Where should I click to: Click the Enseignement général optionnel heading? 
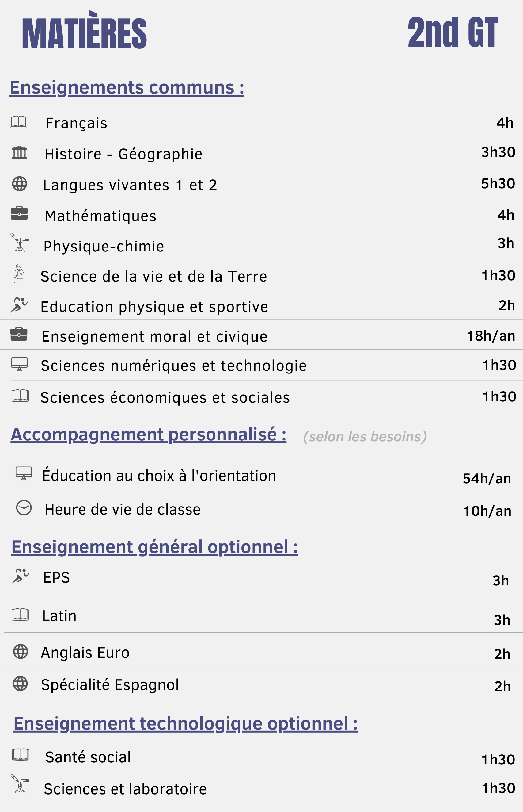(154, 547)
